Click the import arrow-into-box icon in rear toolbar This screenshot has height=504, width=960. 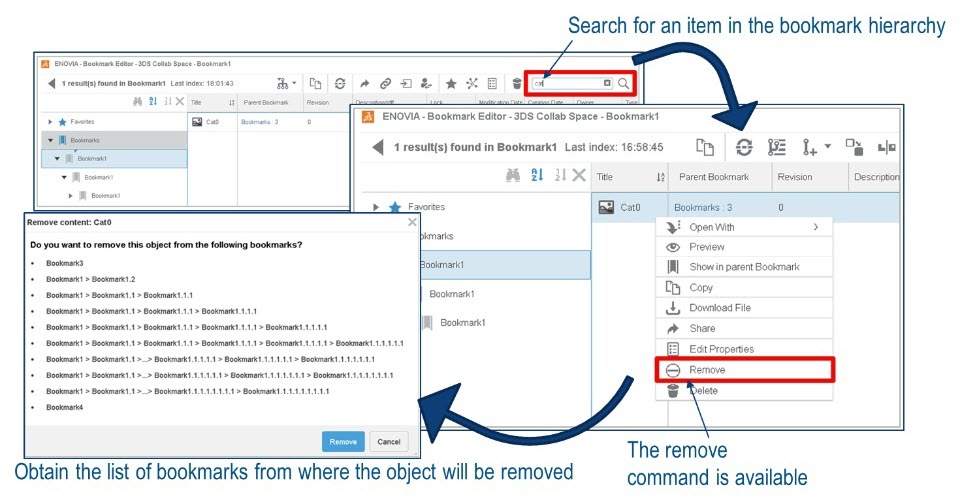click(406, 83)
